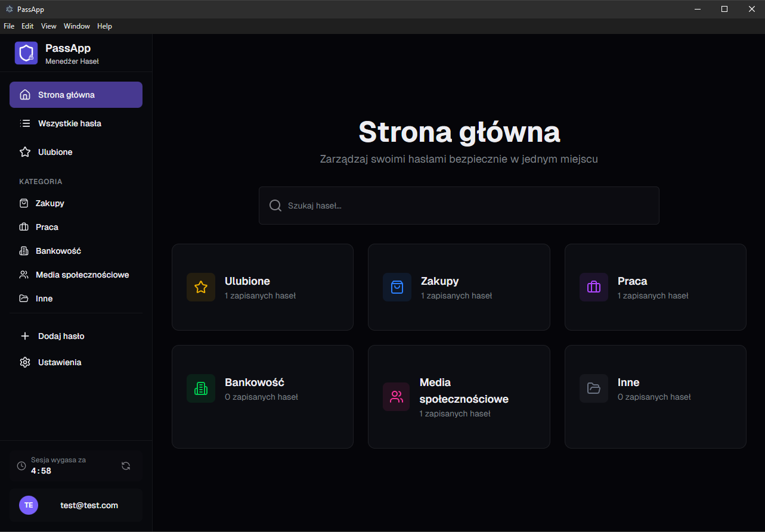The image size is (765, 532).
Task: Open Ustawienia settings in sidebar
Action: [x=60, y=362]
